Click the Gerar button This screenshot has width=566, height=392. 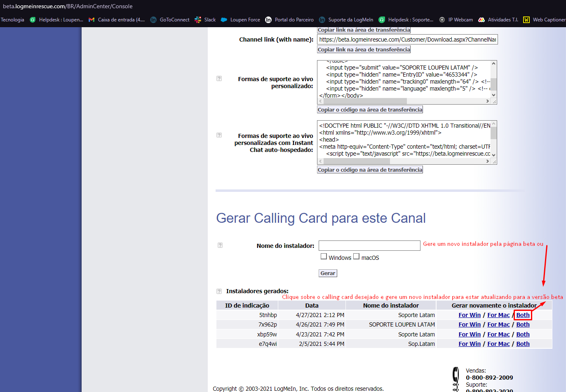point(328,273)
